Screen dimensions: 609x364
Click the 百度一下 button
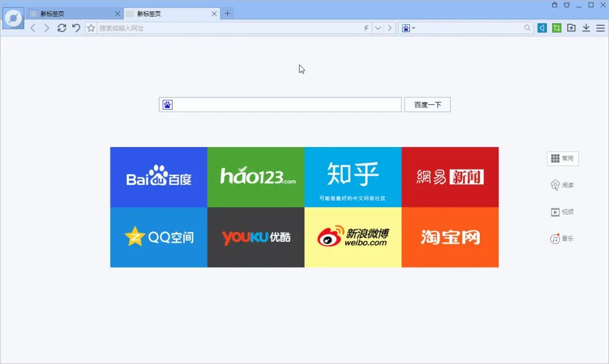coord(427,105)
